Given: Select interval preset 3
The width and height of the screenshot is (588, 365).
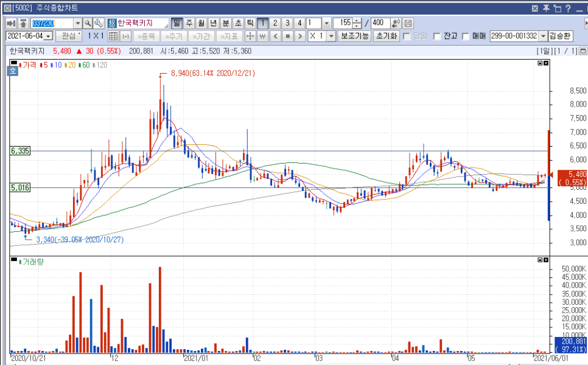Looking at the screenshot, I should [x=288, y=23].
